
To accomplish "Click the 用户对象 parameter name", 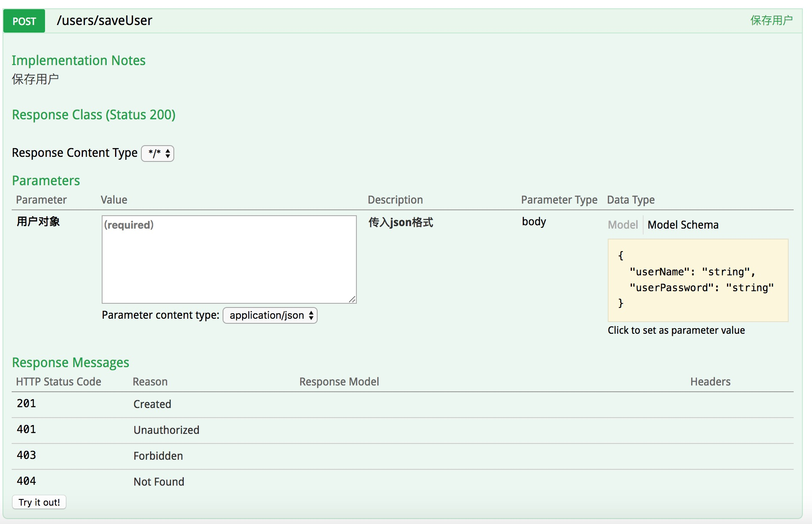I will coord(38,222).
